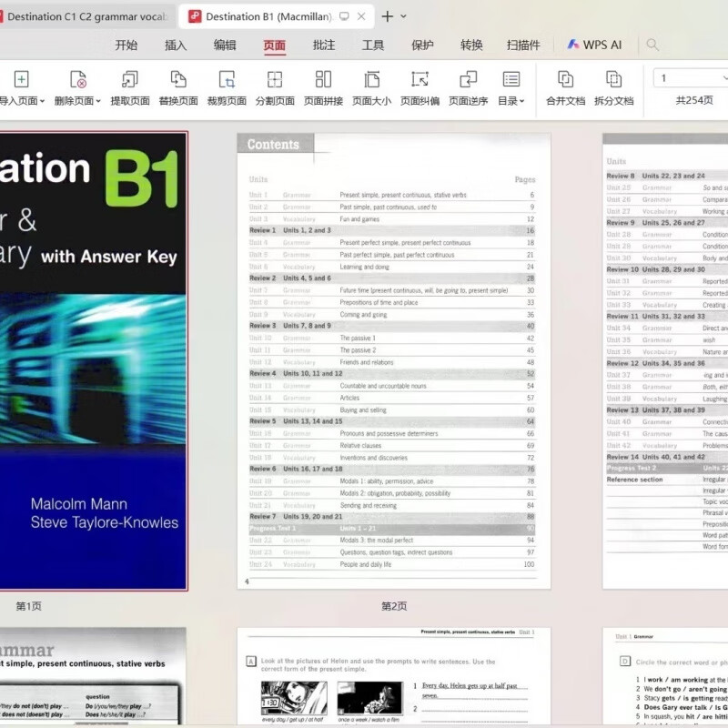Open the Comment (批注) ribbon tab
The height and width of the screenshot is (728, 728).
click(324, 45)
